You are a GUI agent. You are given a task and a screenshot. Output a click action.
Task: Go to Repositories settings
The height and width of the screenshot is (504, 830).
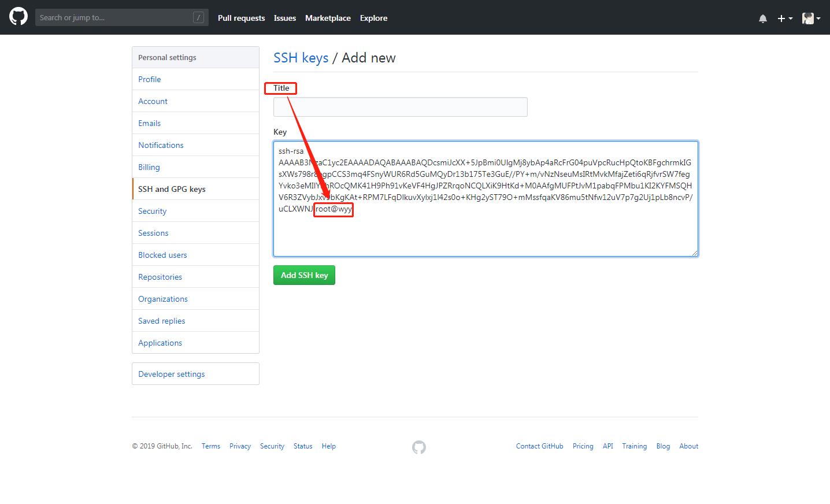coord(195,277)
